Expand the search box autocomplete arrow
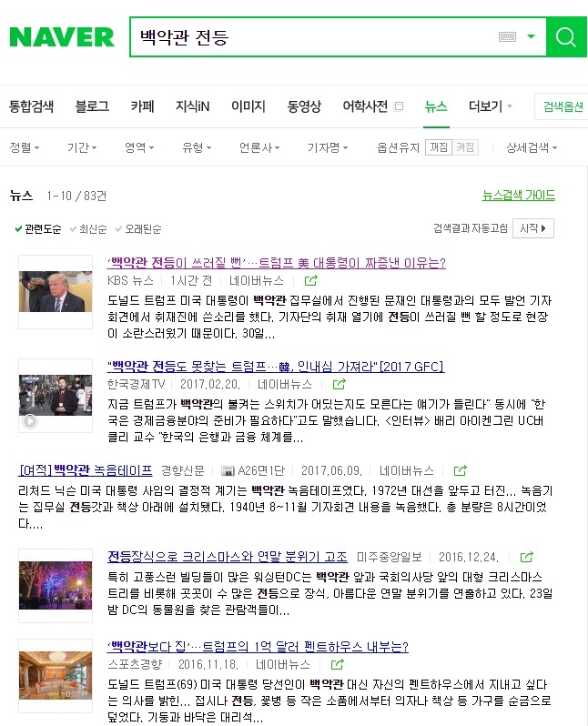The width and height of the screenshot is (588, 726). tap(531, 36)
